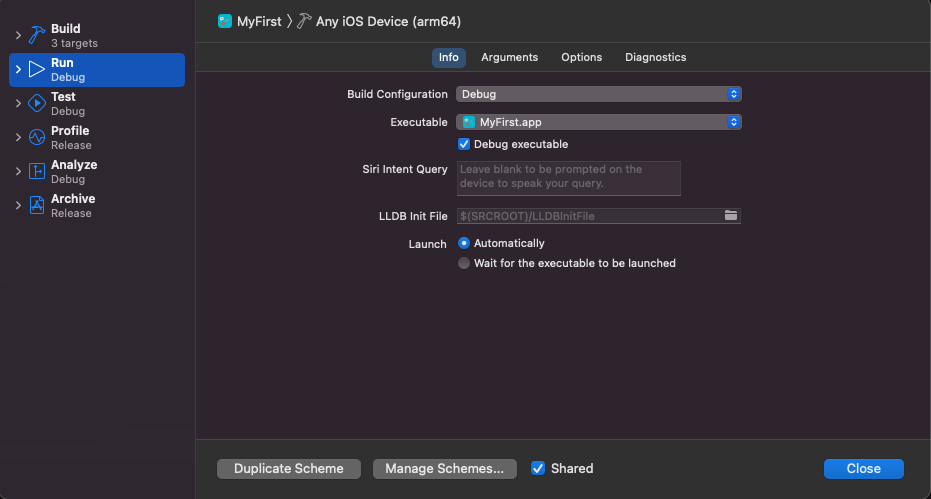Select the Archive Release row label

pos(73,206)
